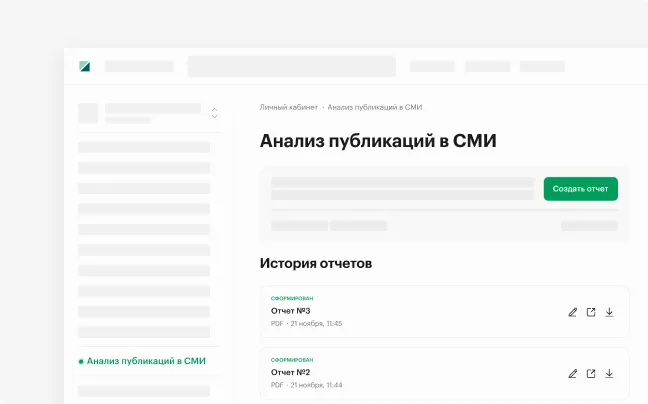This screenshot has height=404, width=648.
Task: Click the page title Анализ публикаций в СМИ
Action: [378, 141]
